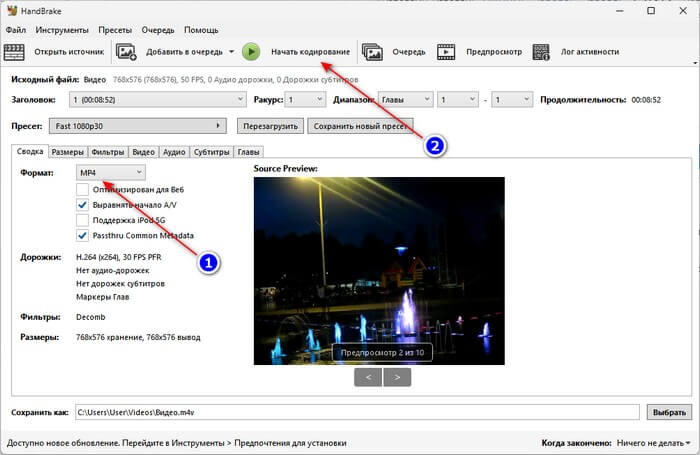Screen dimensions: 700x455
Task: Click the 'Предпросмотр' toolbar label
Action: point(494,52)
